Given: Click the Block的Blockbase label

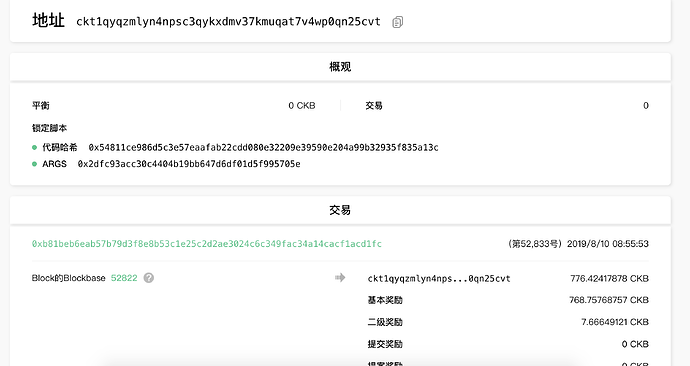Looking at the screenshot, I should pos(69,278).
